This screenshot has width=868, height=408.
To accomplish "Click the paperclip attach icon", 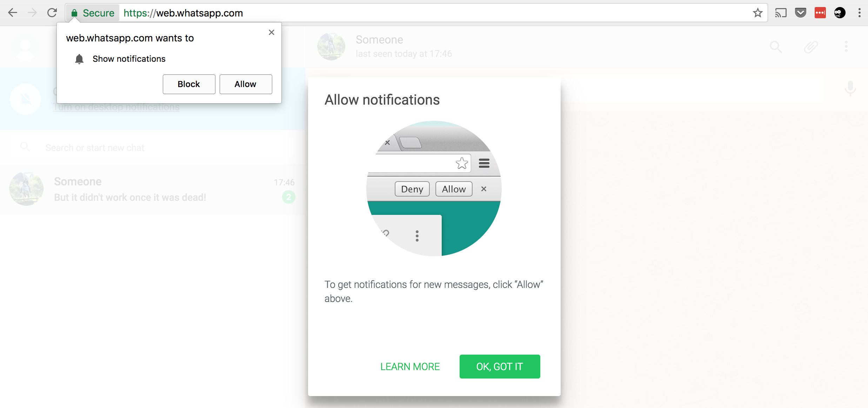I will click(811, 47).
